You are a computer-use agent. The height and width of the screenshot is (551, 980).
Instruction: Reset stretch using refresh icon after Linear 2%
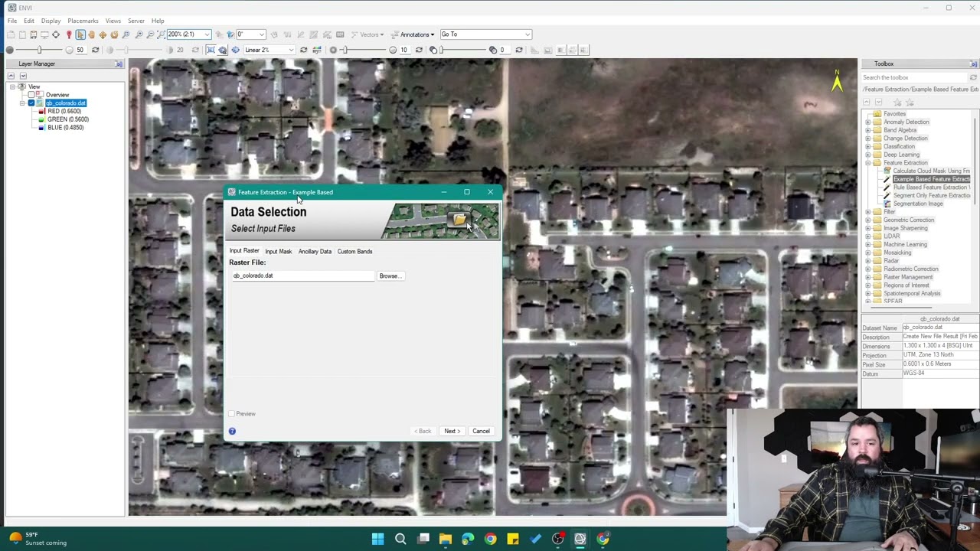pyautogui.click(x=303, y=50)
